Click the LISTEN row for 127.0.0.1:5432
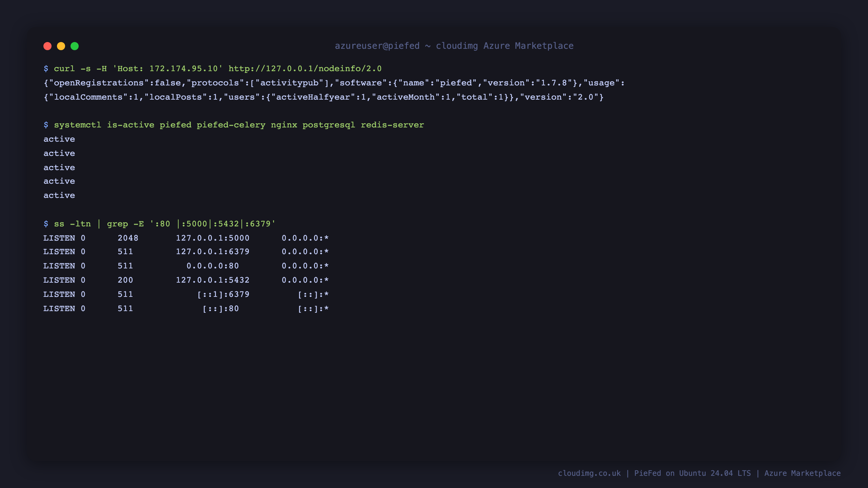868x488 pixels. pyautogui.click(x=186, y=280)
